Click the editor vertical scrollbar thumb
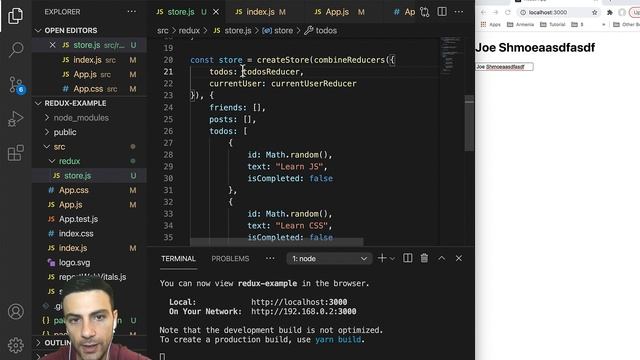The image size is (640, 360). pyautogui.click(x=469, y=123)
